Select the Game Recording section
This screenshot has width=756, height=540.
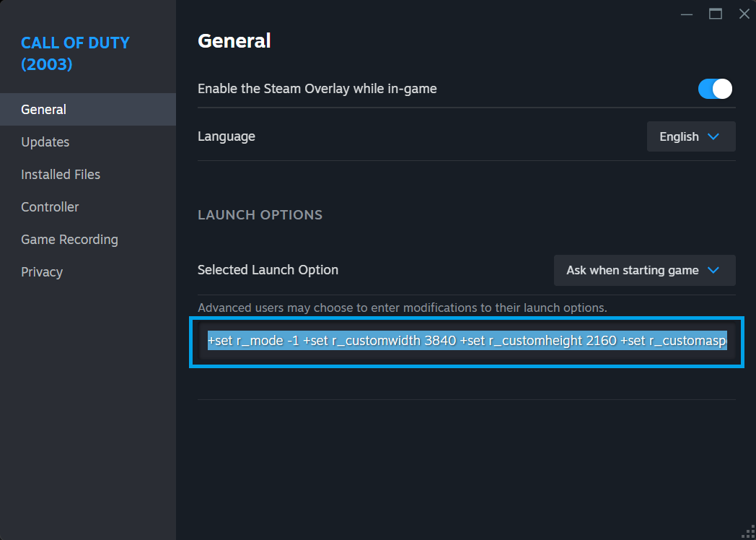click(x=69, y=240)
